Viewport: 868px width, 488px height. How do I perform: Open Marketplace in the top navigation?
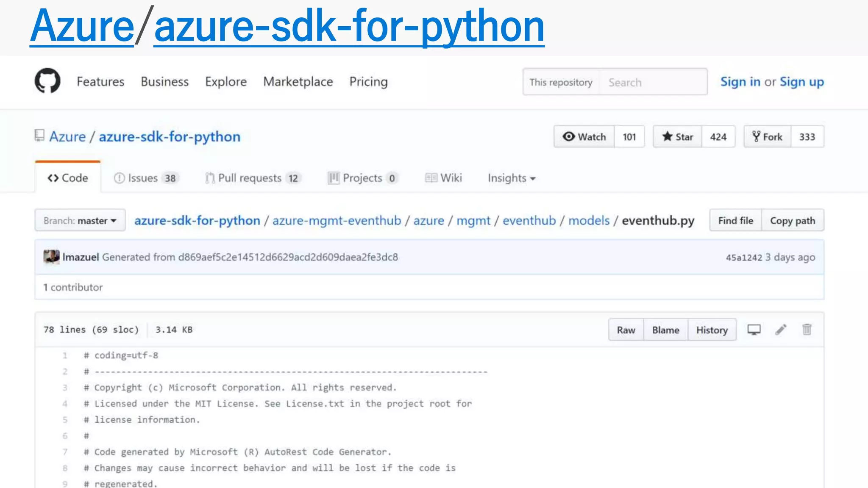point(298,81)
